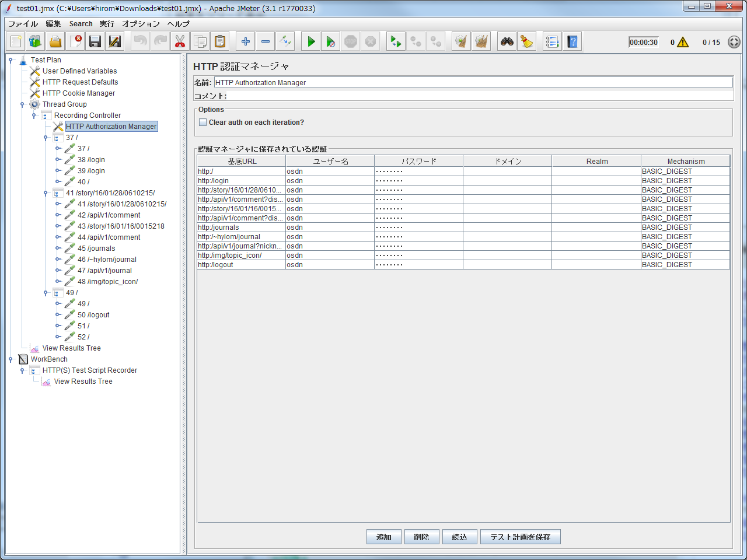Viewport: 747px width, 560px height.
Task: Click the 基底URL column header
Action: coord(242,162)
